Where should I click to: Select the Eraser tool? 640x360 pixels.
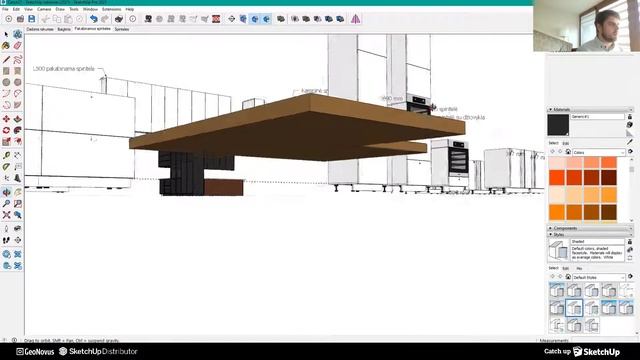tap(18, 46)
